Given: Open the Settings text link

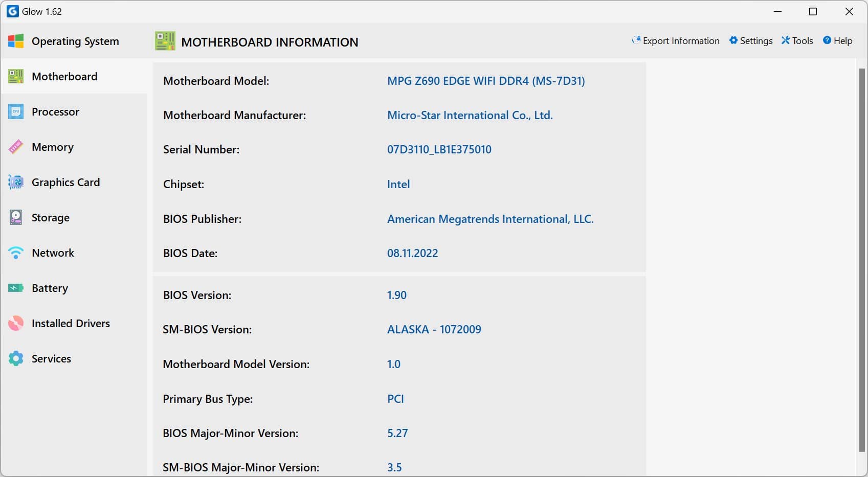Looking at the screenshot, I should pyautogui.click(x=756, y=41).
